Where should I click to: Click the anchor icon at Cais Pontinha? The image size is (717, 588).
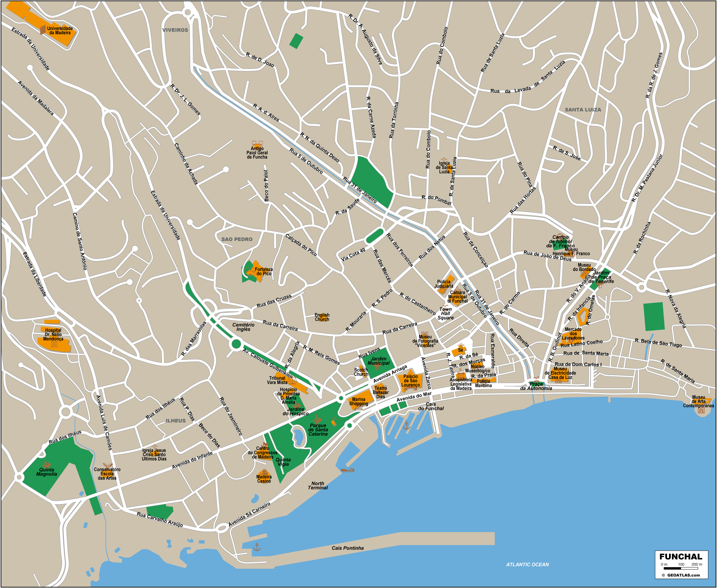pyautogui.click(x=257, y=547)
